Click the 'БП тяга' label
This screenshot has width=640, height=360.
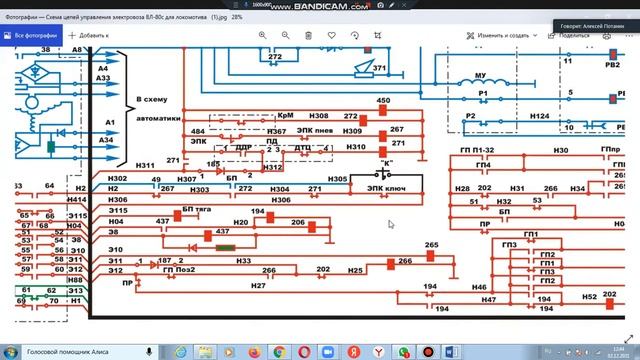point(196,209)
